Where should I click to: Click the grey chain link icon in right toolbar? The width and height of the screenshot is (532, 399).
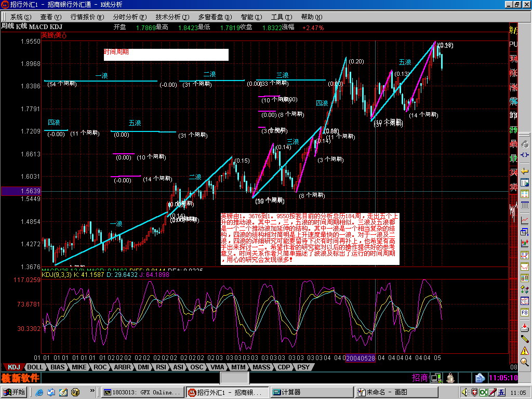[525, 144]
